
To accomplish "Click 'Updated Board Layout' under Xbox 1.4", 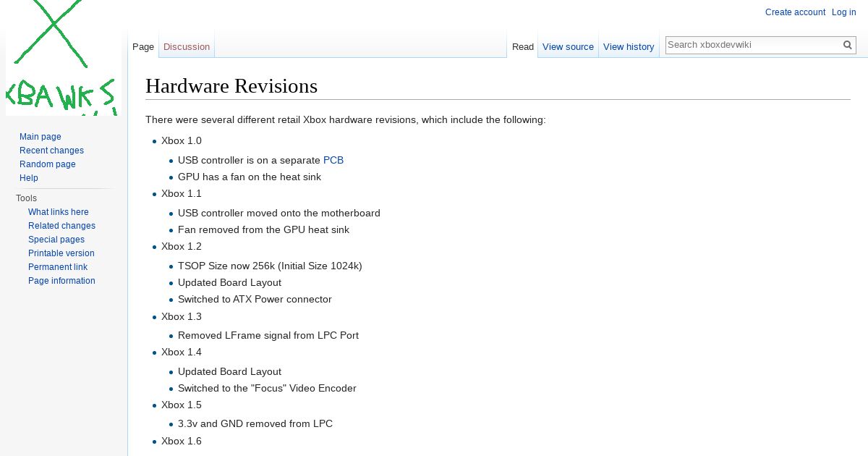I will tap(229, 371).
